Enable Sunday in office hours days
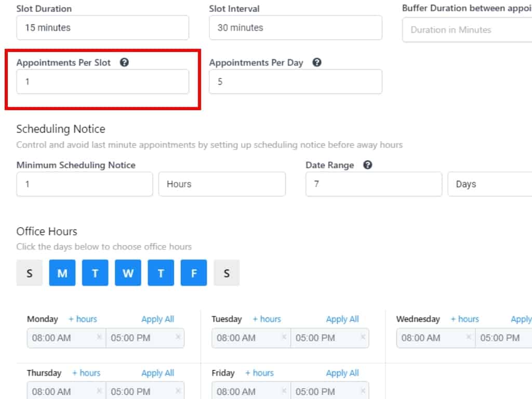 click(x=29, y=273)
